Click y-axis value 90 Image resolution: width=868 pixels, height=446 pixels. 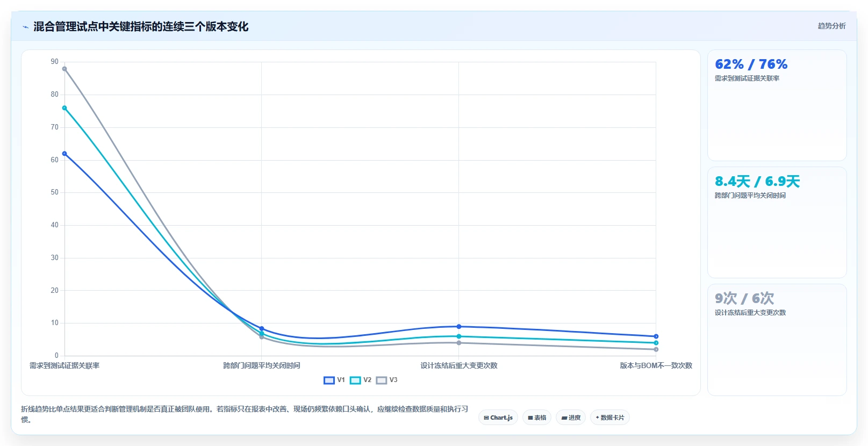click(55, 62)
